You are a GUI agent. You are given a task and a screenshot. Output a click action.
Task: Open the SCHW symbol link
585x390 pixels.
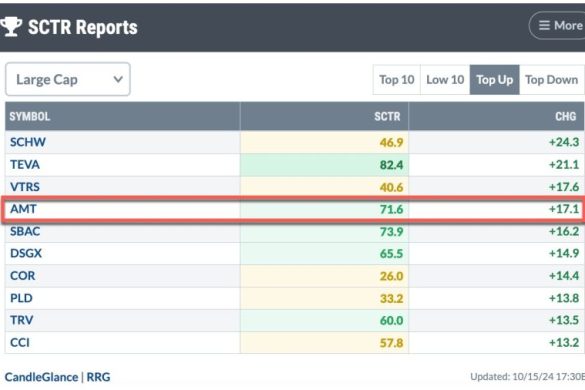(28, 142)
